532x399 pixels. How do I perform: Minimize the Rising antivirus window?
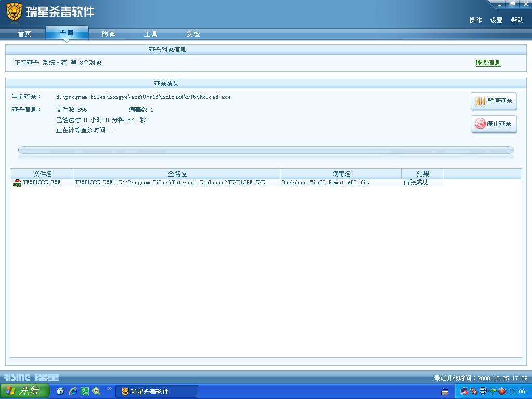[x=499, y=5]
